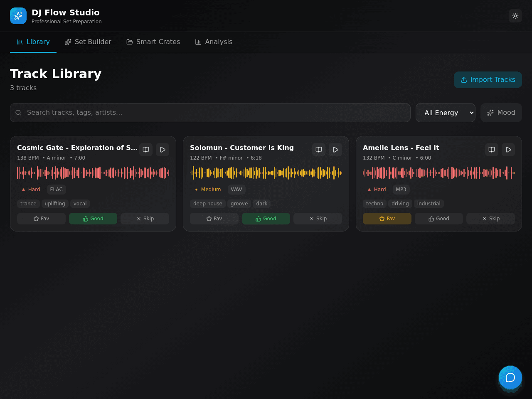Open the chat bubble assistant
The height and width of the screenshot is (399, 532).
pyautogui.click(x=510, y=377)
